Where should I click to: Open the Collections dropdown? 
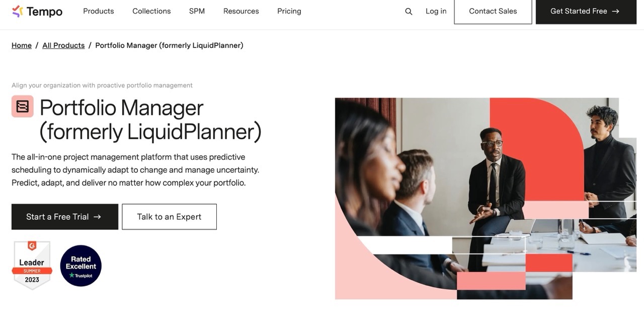(x=151, y=11)
